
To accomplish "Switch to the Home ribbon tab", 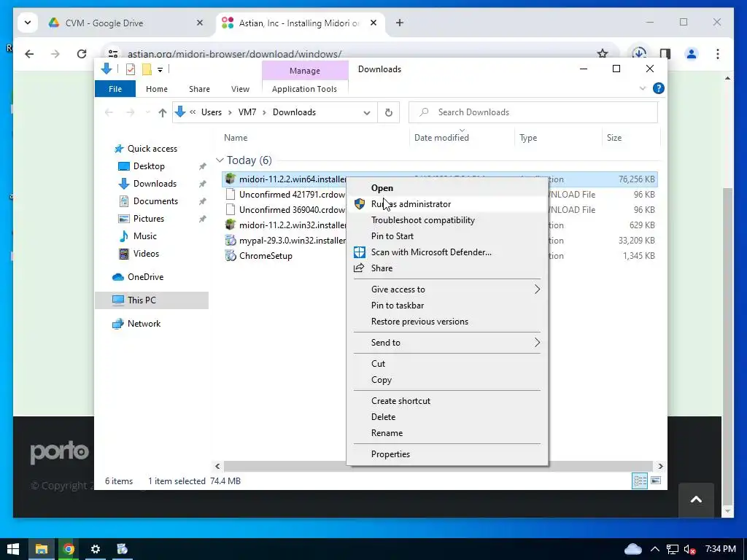I will click(x=157, y=89).
